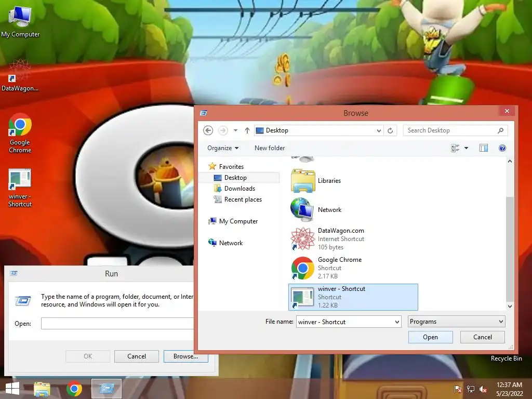Click the Forward arrow in Browse dialog
The image size is (532, 399).
(x=223, y=130)
